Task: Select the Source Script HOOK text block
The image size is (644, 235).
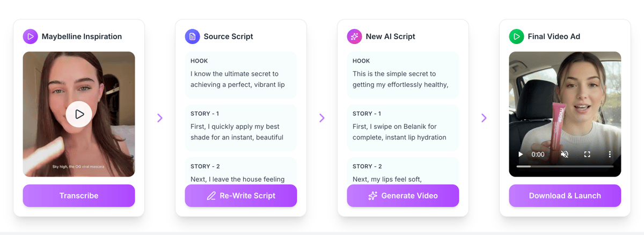Action: [x=241, y=75]
